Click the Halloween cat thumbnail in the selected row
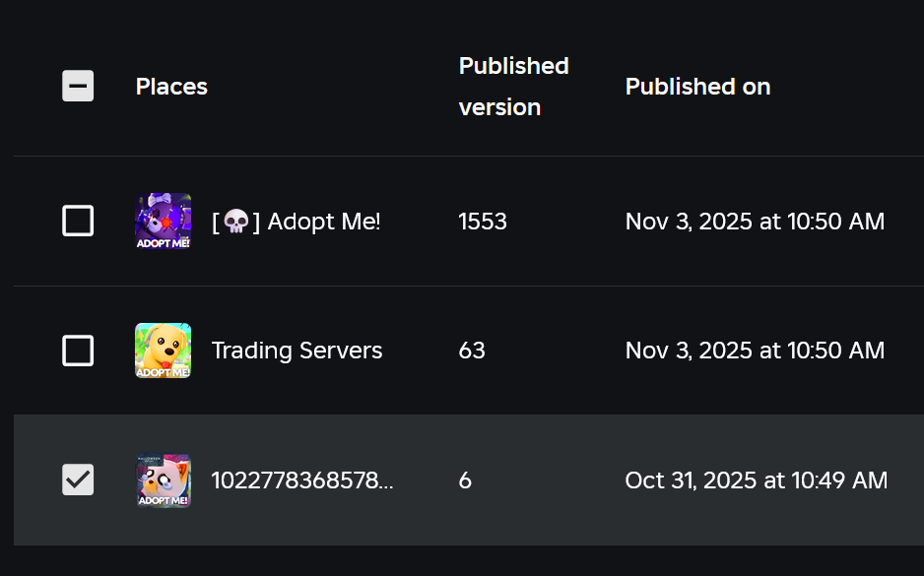The width and height of the screenshot is (924, 576). point(164,480)
